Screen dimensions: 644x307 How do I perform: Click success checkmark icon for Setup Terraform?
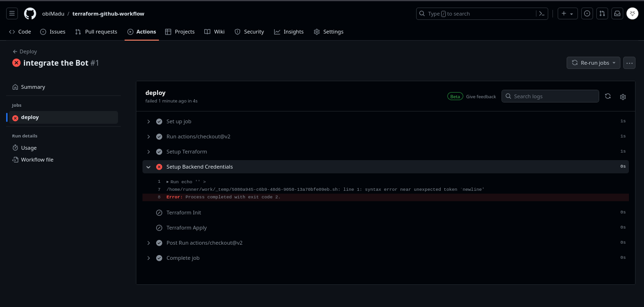point(159,152)
